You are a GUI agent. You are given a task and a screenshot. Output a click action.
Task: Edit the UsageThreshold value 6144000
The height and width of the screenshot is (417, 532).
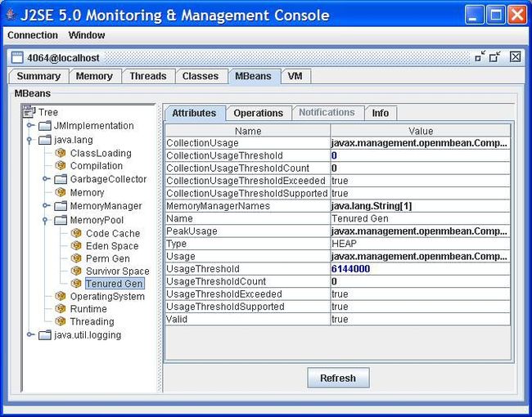point(421,269)
